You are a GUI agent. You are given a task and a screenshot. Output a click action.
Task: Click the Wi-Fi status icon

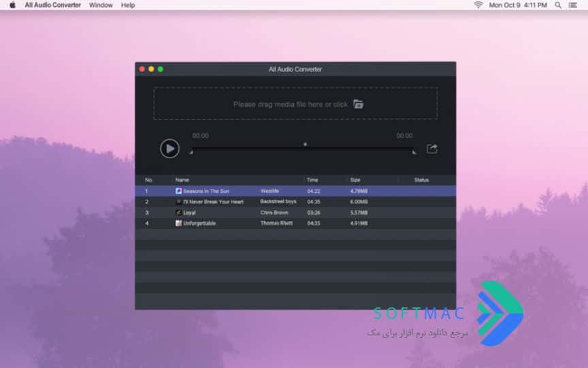coord(478,5)
